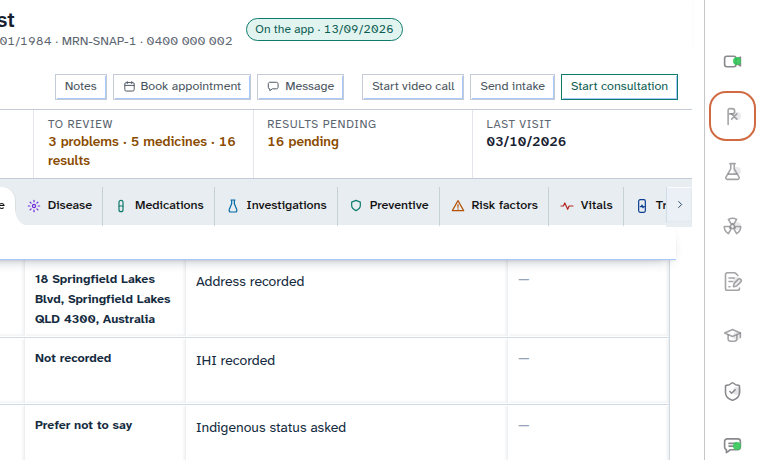760x460 pixels.
Task: Open the shield checkmark sidebar icon
Action: coord(732,391)
